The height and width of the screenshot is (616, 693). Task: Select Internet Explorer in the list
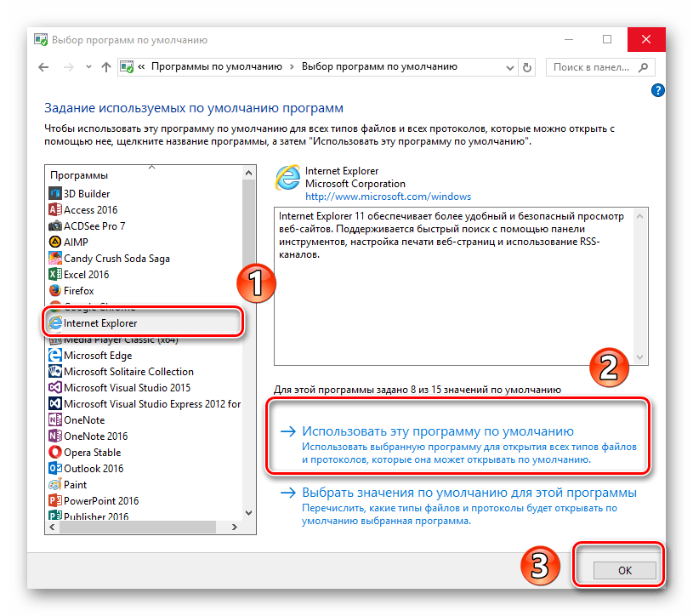99,323
